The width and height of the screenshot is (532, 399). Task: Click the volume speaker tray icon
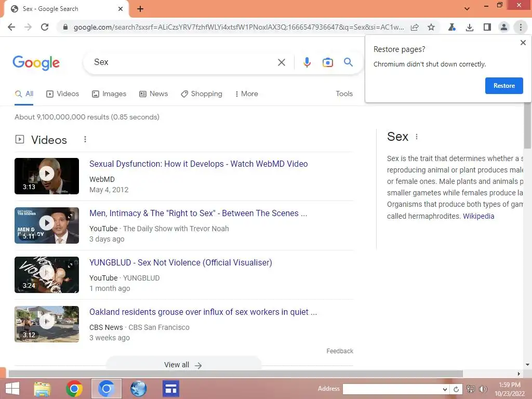point(483,389)
